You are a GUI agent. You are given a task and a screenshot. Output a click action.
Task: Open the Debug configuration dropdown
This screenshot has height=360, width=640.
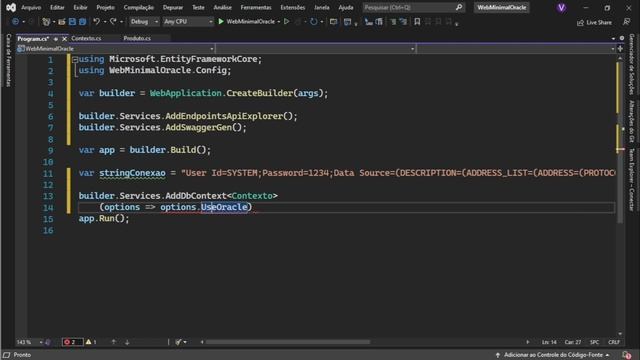pyautogui.click(x=144, y=22)
